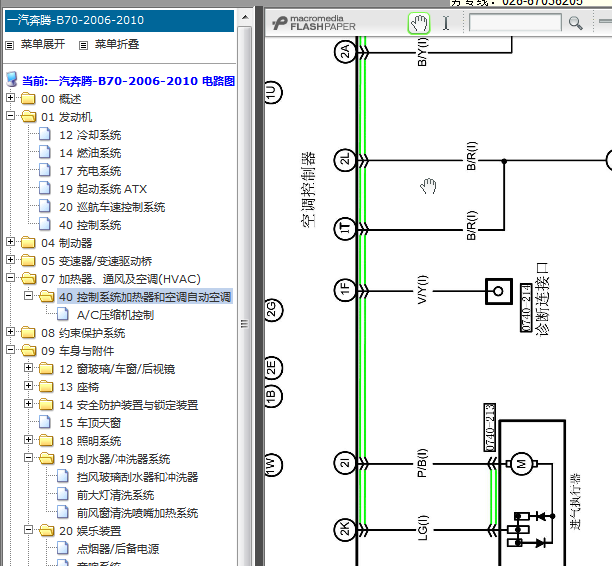
Task: Click the magnifier search icon
Action: 575,23
